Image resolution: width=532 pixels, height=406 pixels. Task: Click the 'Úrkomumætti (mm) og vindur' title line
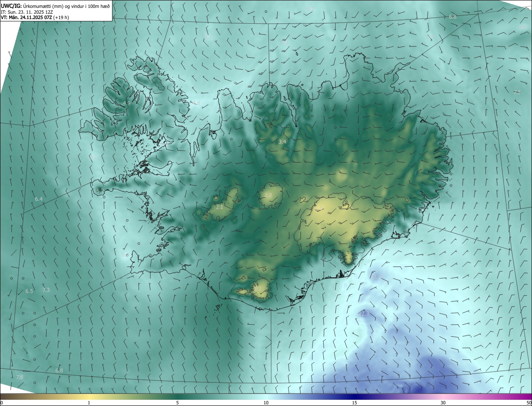click(55, 5)
